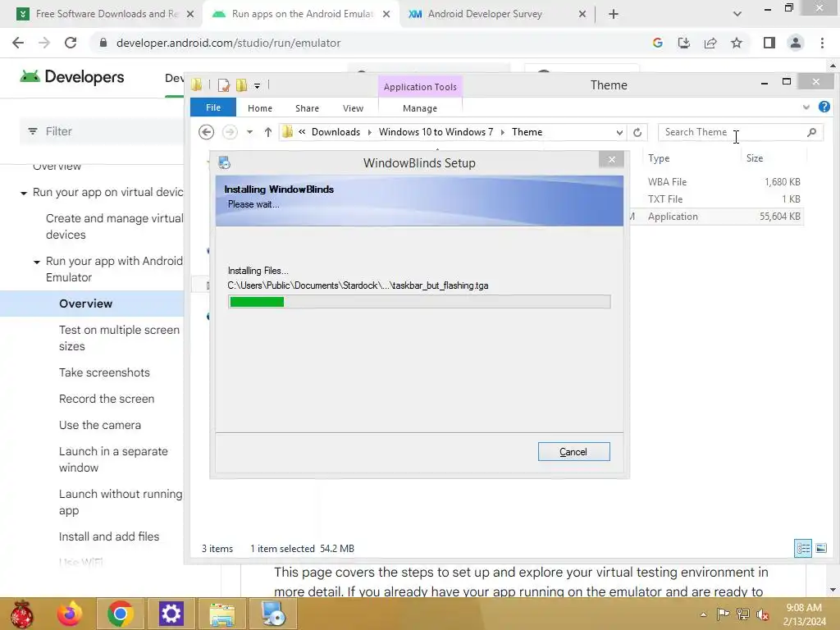Open Chrome side panel
This screenshot has width=840, height=630.
click(769, 43)
